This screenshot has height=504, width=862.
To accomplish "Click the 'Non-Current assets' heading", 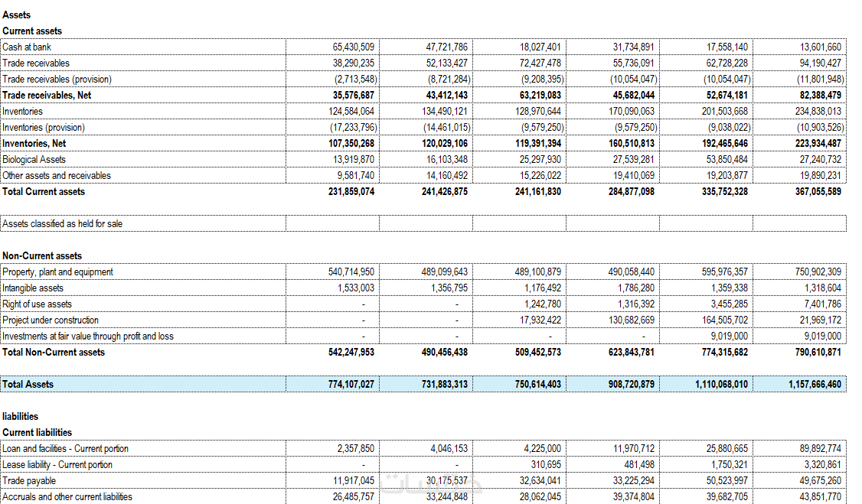I will pos(42,256).
